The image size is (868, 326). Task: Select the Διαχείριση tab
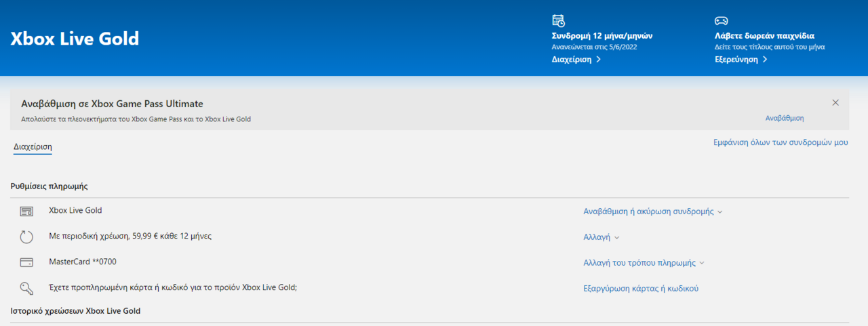(x=33, y=147)
